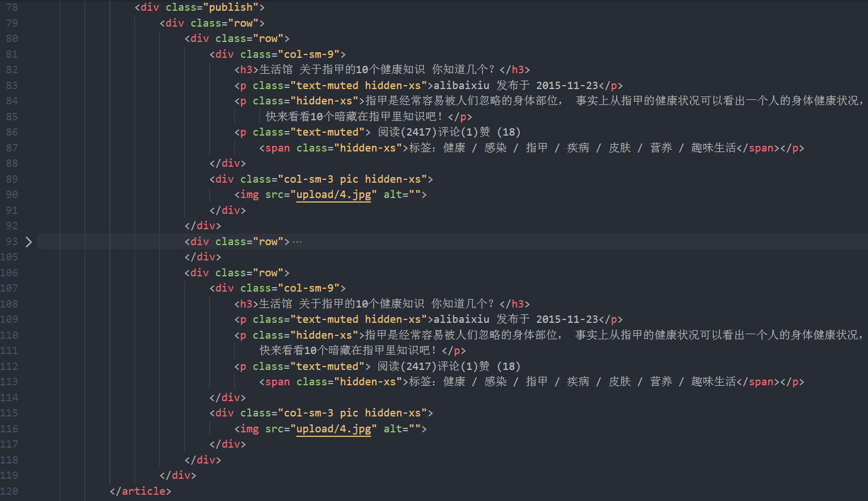Click the folded div class="row" tag on line 93
This screenshot has width=868, height=501.
(x=237, y=242)
